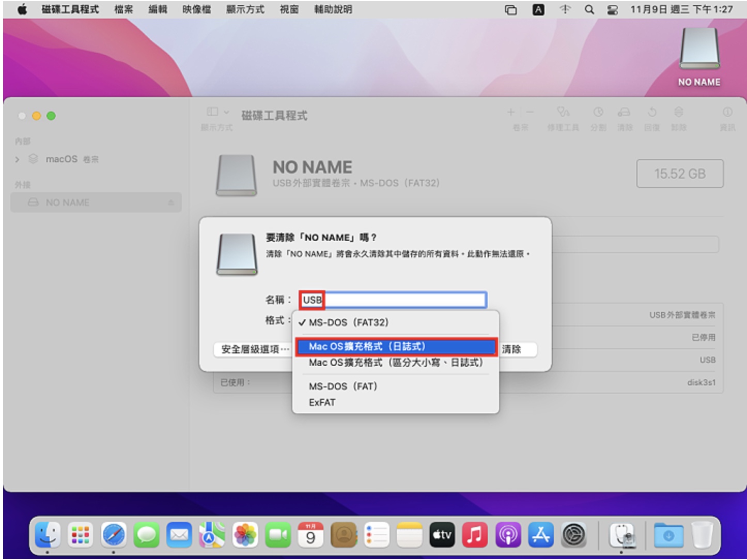
Task: Choose Mac OS擴充格式（日誌式） format option
Action: pos(396,347)
